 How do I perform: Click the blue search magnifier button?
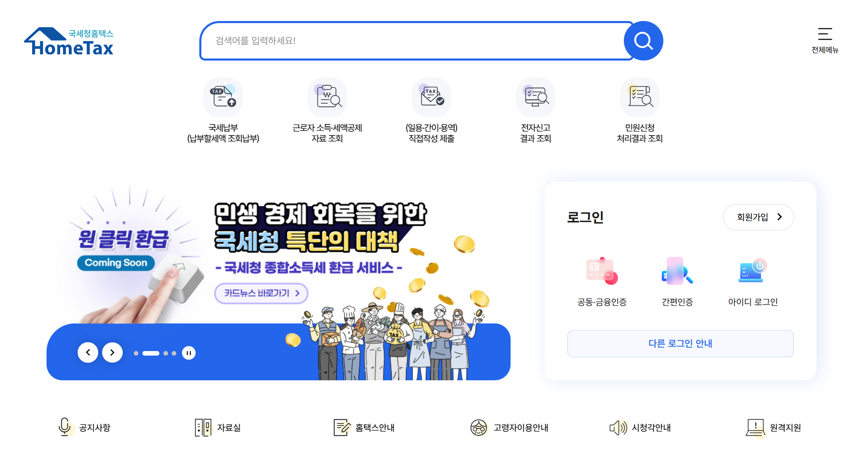click(x=643, y=41)
